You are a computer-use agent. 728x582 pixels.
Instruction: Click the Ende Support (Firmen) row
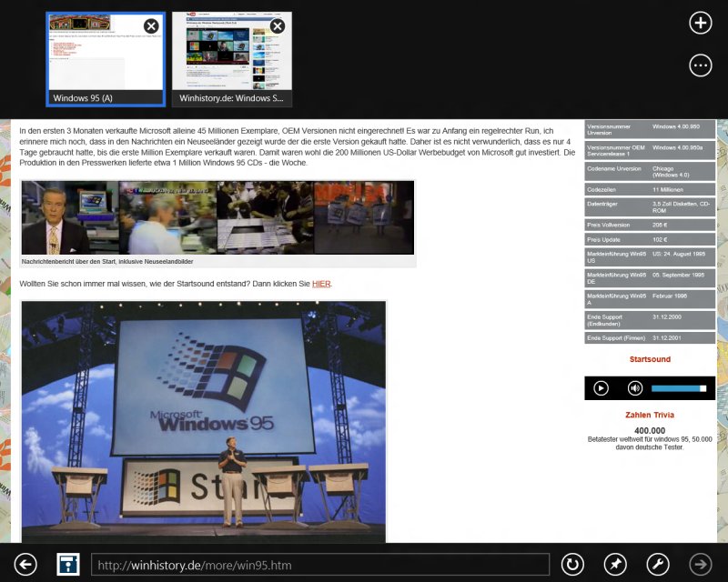(650, 338)
